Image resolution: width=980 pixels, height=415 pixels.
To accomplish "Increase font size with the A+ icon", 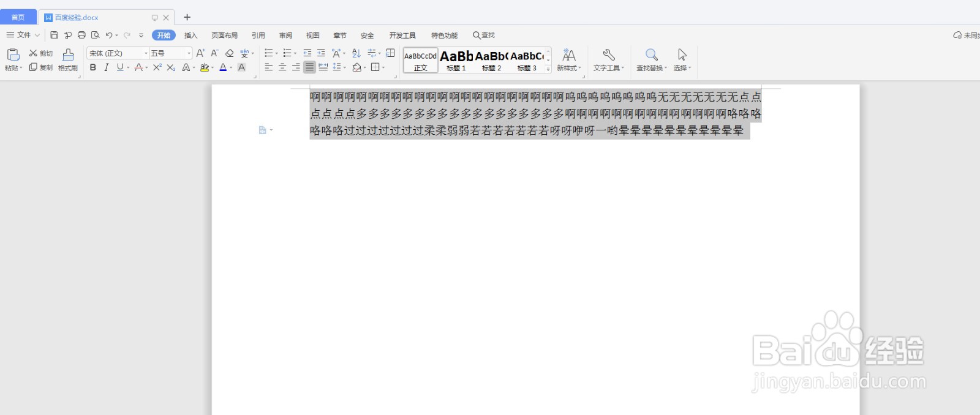I will pos(200,53).
